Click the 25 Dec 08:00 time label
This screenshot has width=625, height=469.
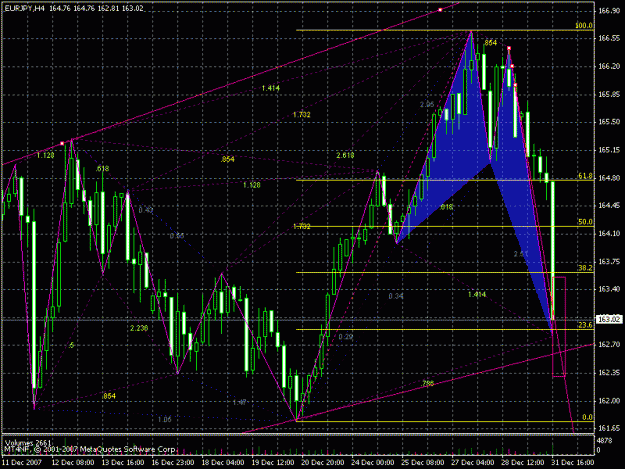point(423,462)
